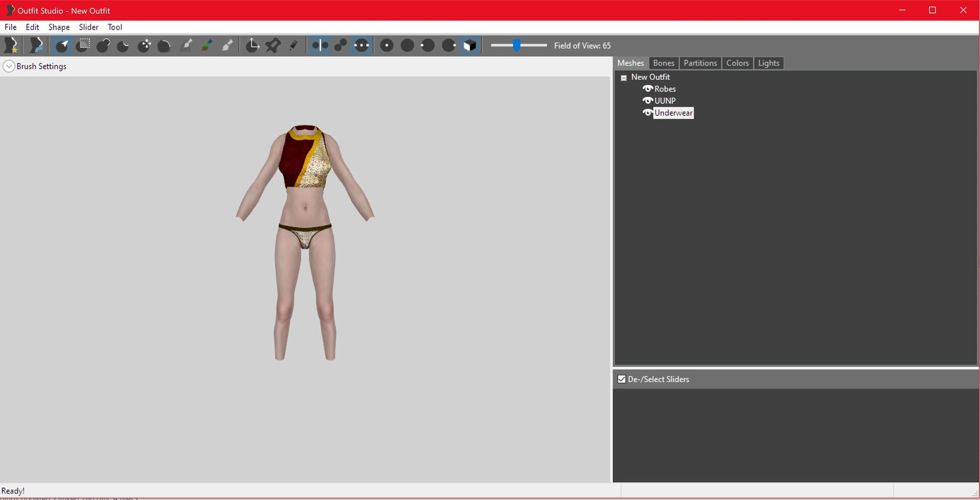Open the Partitions tab
Image resolution: width=980 pixels, height=500 pixels.
(700, 63)
